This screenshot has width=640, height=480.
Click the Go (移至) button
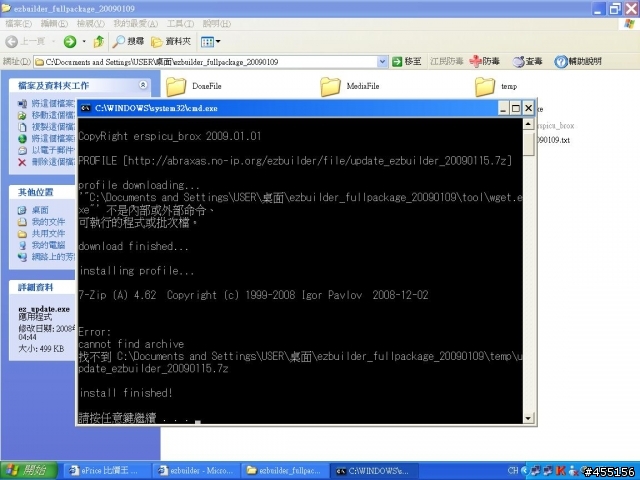407,62
